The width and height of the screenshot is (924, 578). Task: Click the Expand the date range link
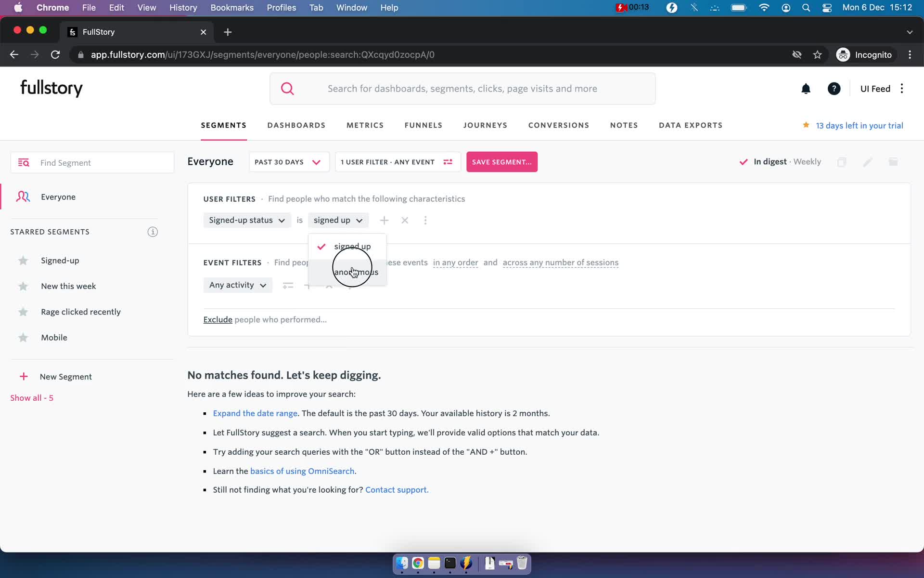point(255,413)
